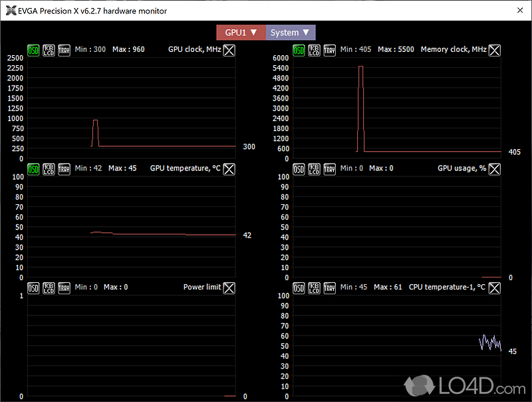Click the EVGA Precision X logo in title bar
Viewport: 532px width, 402px height.
click(11, 11)
